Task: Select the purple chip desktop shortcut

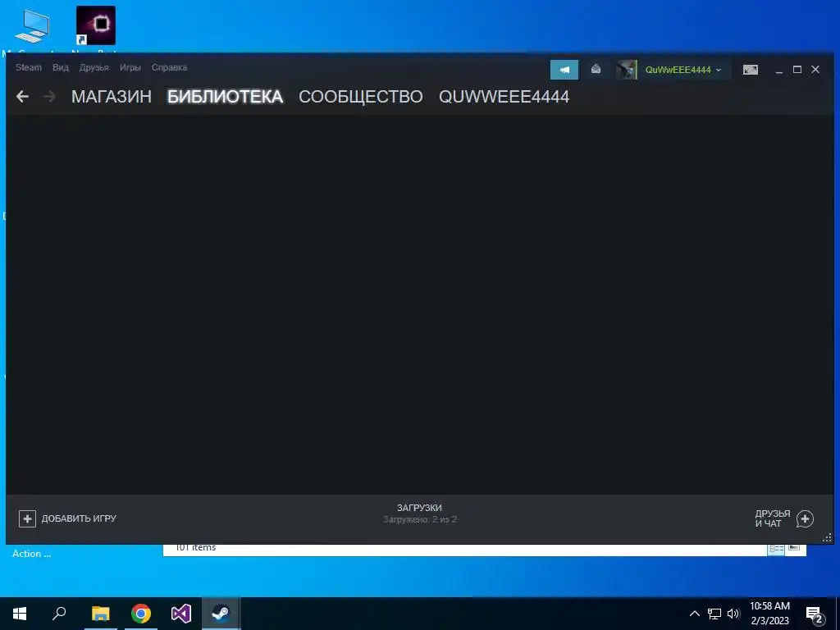Action: (x=96, y=25)
